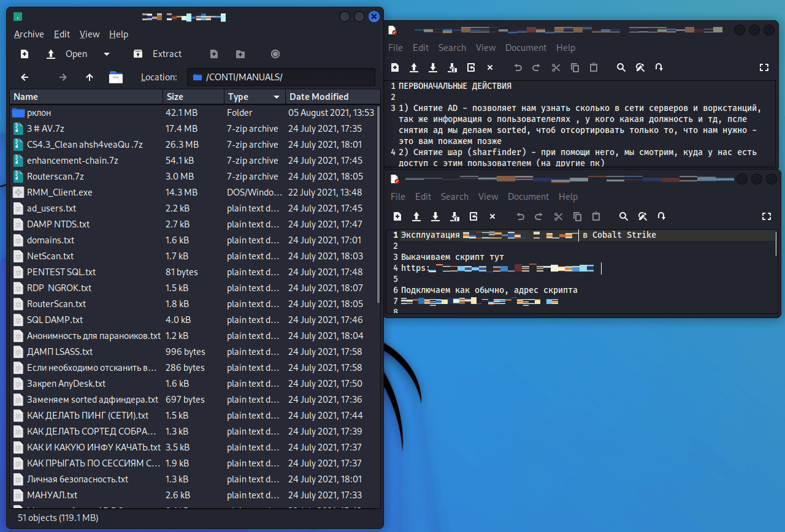Open Document menu in the Cobalt Strike editor
Image resolution: width=785 pixels, height=532 pixels.
pos(528,197)
